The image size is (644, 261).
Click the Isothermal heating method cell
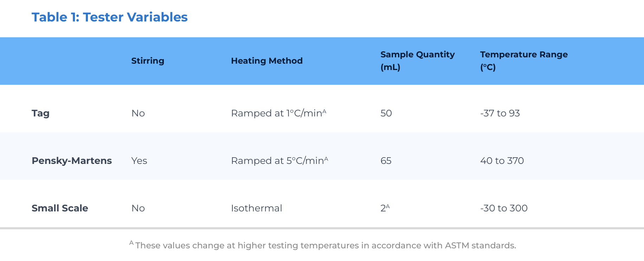click(257, 208)
